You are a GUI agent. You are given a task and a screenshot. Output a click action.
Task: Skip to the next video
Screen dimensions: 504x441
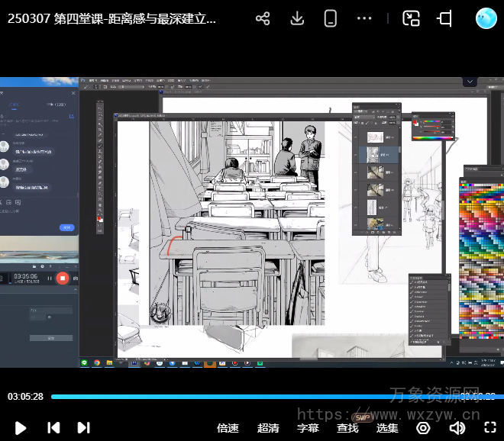click(84, 427)
